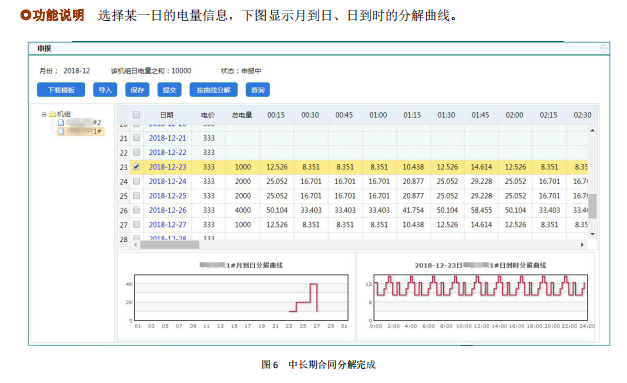The image size is (627, 383).
Task: Open the 2018-12-24 date link
Action: [x=168, y=181]
